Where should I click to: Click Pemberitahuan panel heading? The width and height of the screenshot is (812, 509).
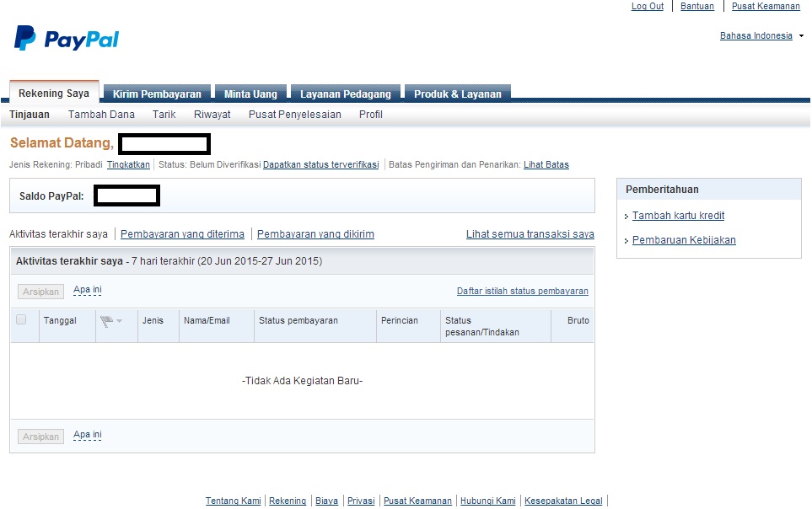pos(662,190)
